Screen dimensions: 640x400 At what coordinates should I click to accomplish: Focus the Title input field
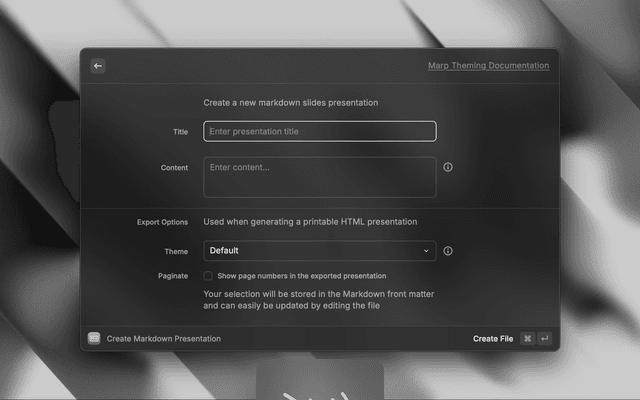click(319, 131)
